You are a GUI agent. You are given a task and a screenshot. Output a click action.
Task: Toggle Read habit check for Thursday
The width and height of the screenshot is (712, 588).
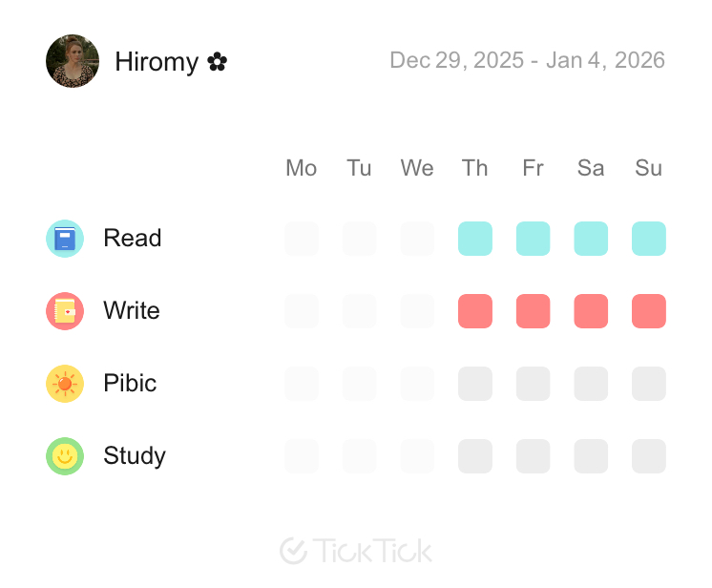click(x=475, y=239)
